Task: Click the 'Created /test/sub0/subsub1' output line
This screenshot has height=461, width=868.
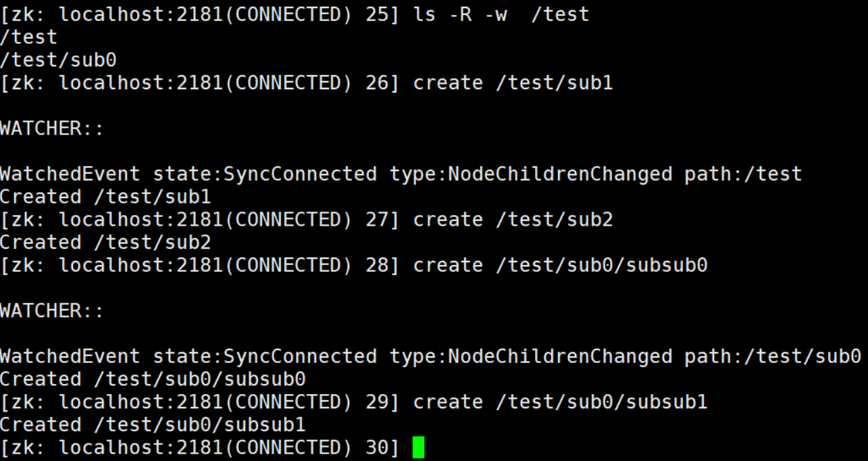Action: coord(153,424)
